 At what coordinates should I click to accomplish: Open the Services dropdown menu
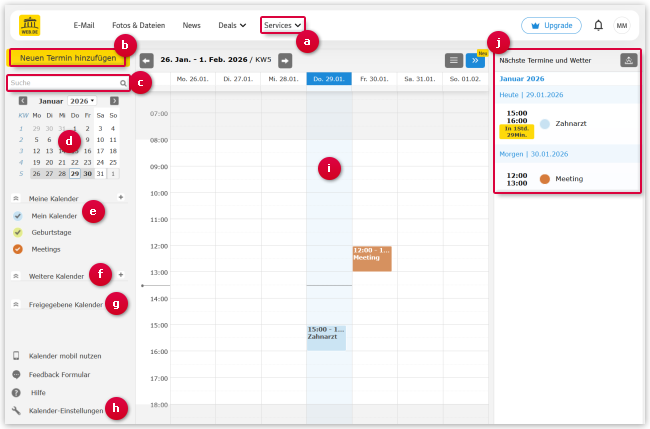click(x=282, y=25)
